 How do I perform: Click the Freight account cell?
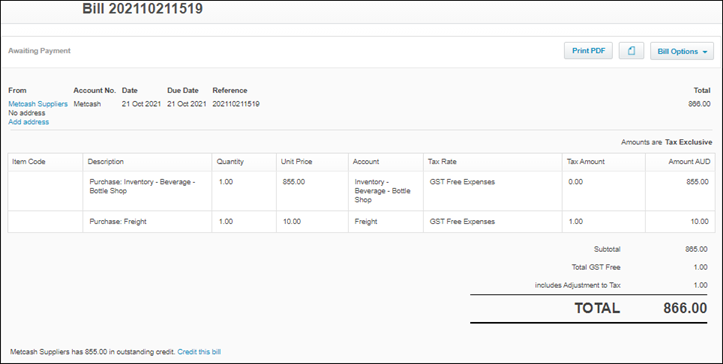point(385,221)
